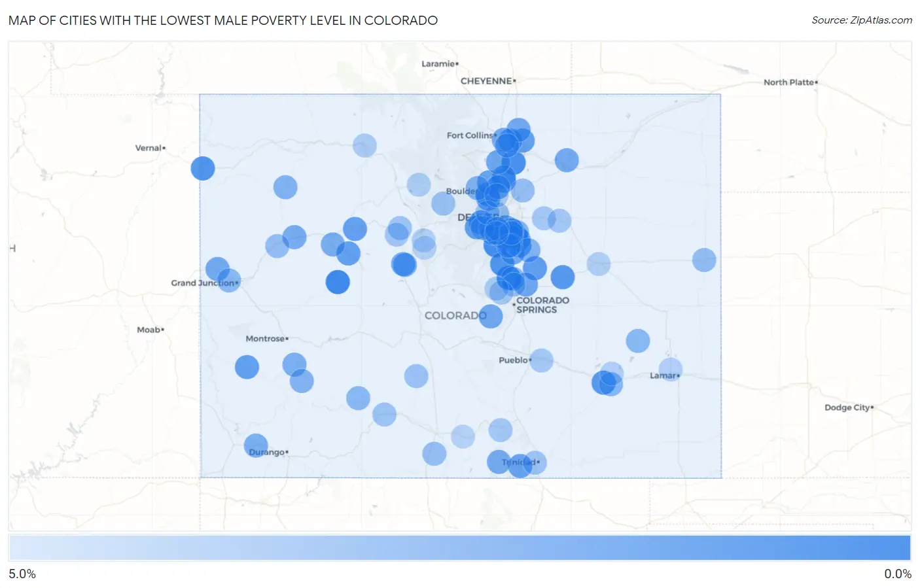Select the bubble over Lamar label

670,370
